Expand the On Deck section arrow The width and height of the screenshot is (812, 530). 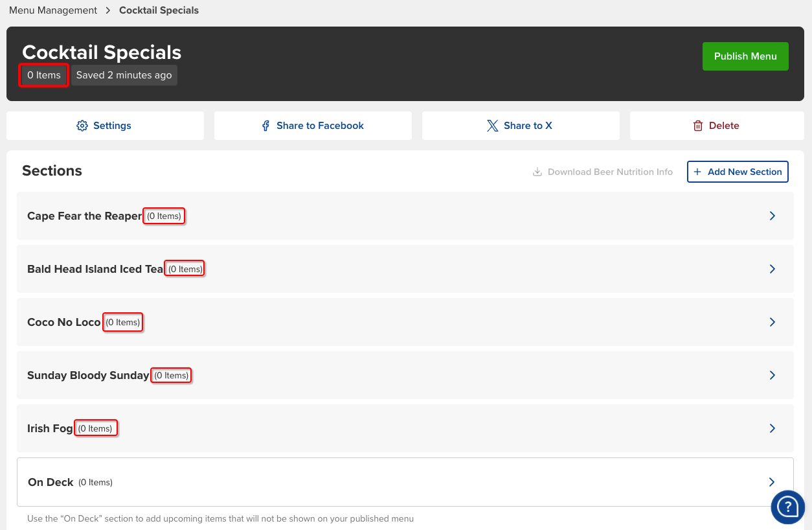771,482
